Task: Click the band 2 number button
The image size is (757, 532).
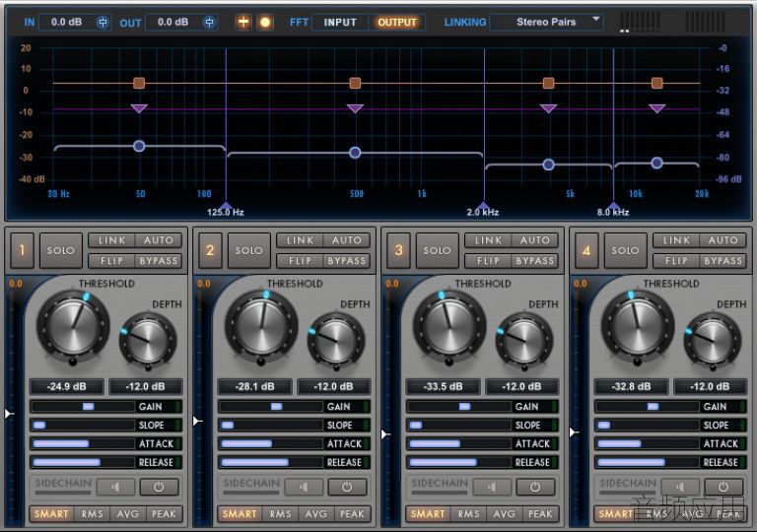Action: click(210, 250)
